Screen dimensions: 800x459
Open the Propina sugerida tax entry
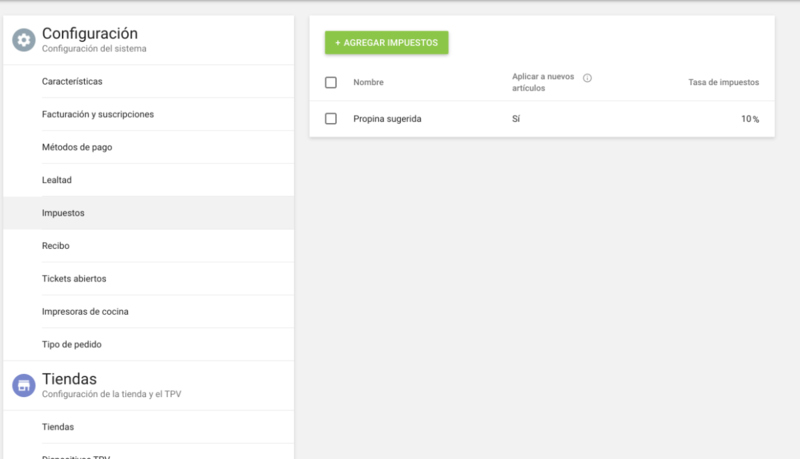pyautogui.click(x=387, y=119)
